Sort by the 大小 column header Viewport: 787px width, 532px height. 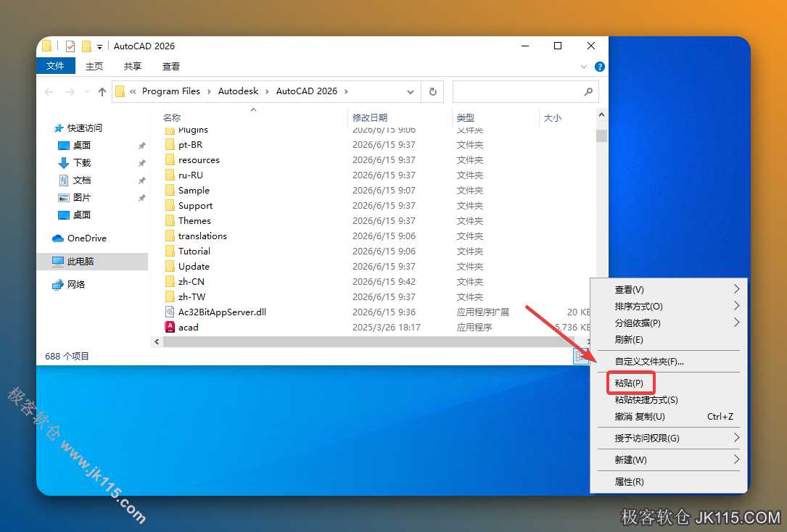[553, 118]
